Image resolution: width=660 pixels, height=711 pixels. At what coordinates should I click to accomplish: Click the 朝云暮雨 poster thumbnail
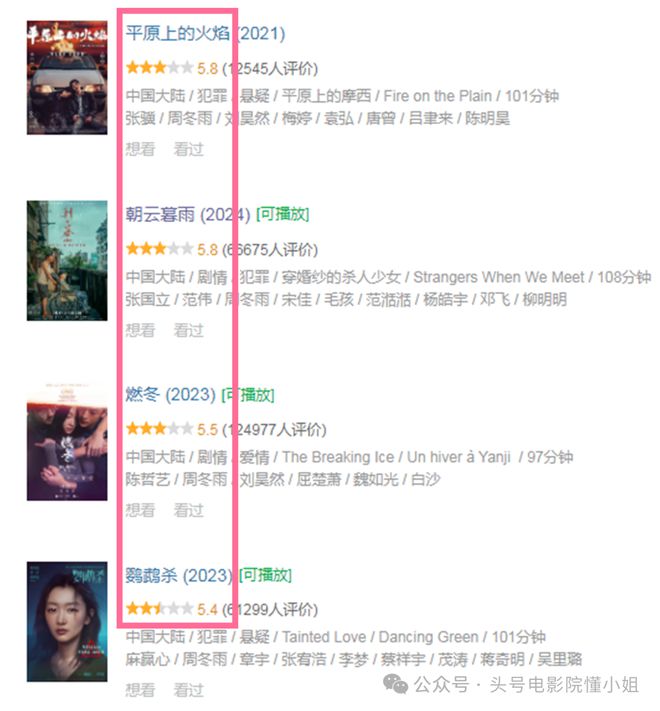point(67,261)
